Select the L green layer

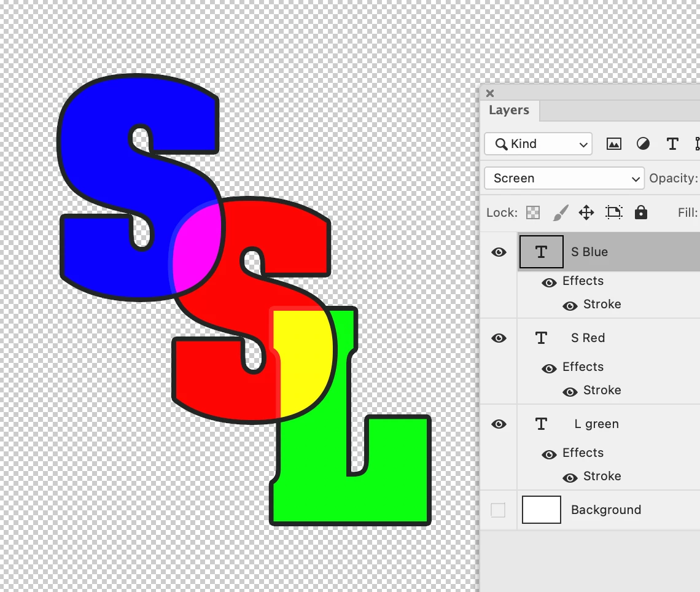(596, 424)
